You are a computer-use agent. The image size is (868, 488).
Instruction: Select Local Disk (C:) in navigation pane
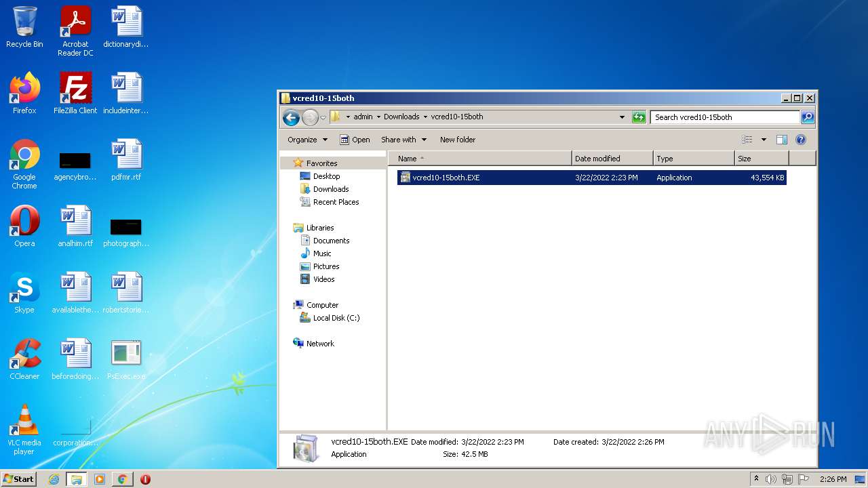coord(336,318)
